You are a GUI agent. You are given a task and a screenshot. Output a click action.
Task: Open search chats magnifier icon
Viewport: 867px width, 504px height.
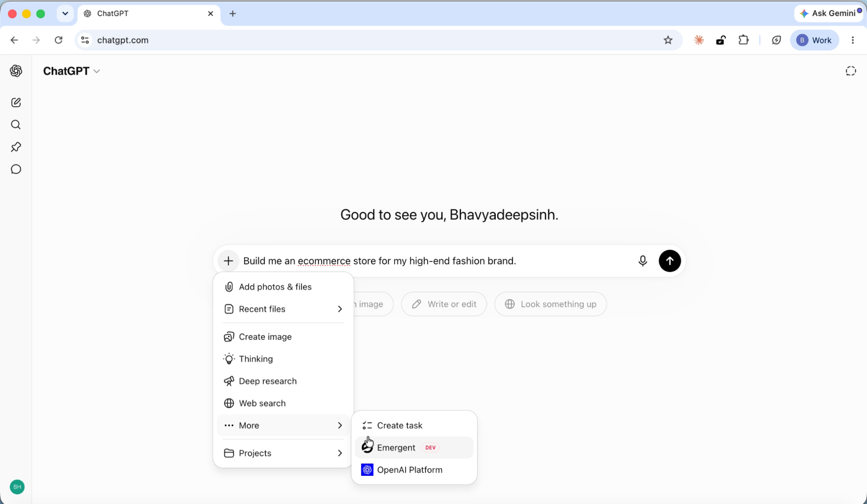coord(16,125)
